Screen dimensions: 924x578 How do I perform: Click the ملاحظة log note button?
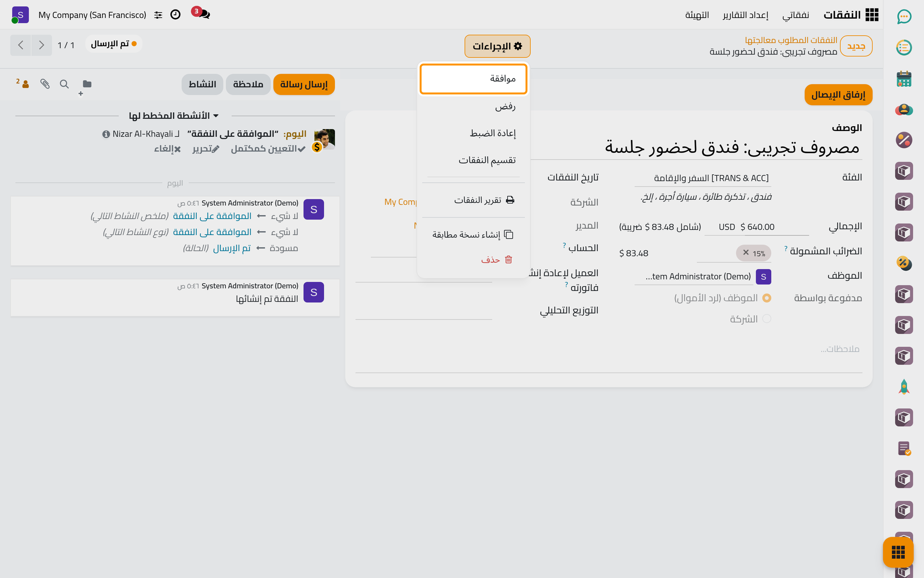[248, 84]
